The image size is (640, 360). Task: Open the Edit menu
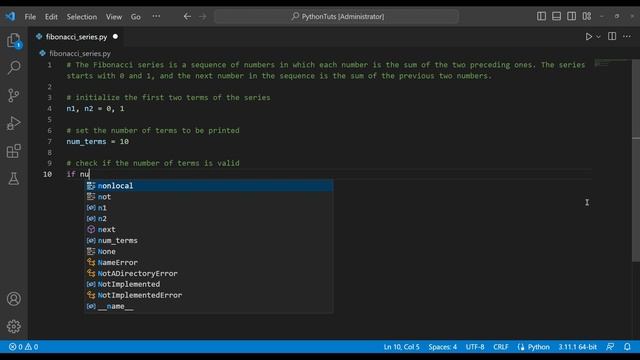(x=51, y=17)
